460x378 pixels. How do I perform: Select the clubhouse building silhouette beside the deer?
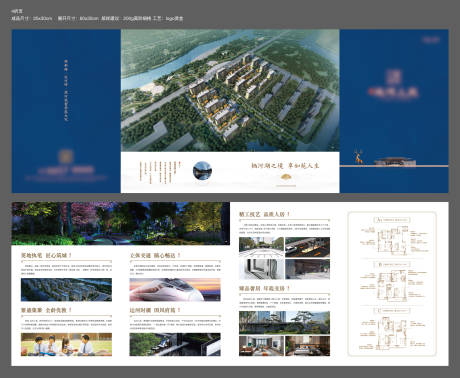click(x=395, y=161)
